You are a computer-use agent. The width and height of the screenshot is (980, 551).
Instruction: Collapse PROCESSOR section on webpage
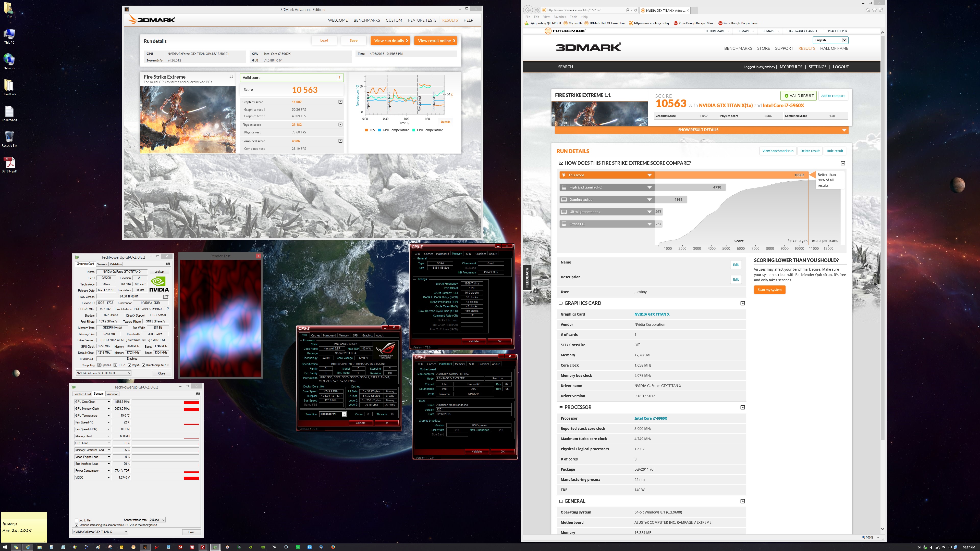click(742, 407)
